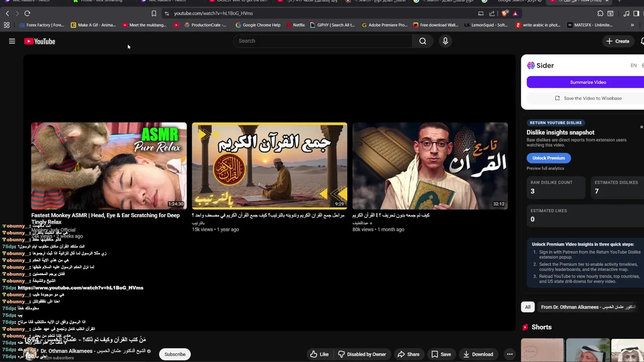Change Sider language via EN selector

coord(633,65)
